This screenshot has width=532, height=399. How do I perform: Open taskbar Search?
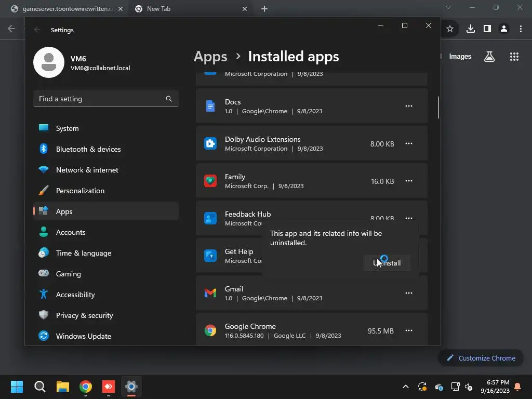tap(39, 387)
